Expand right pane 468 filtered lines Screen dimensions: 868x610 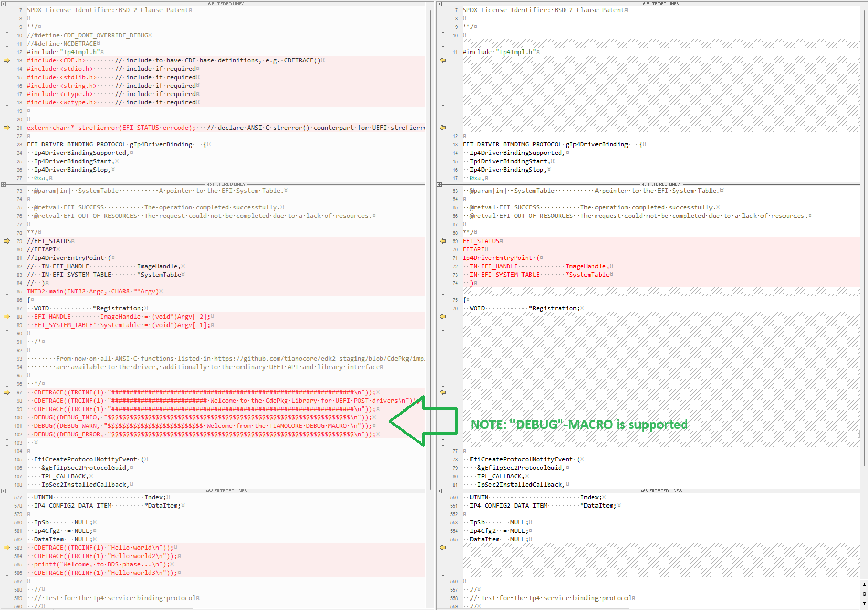(x=439, y=491)
